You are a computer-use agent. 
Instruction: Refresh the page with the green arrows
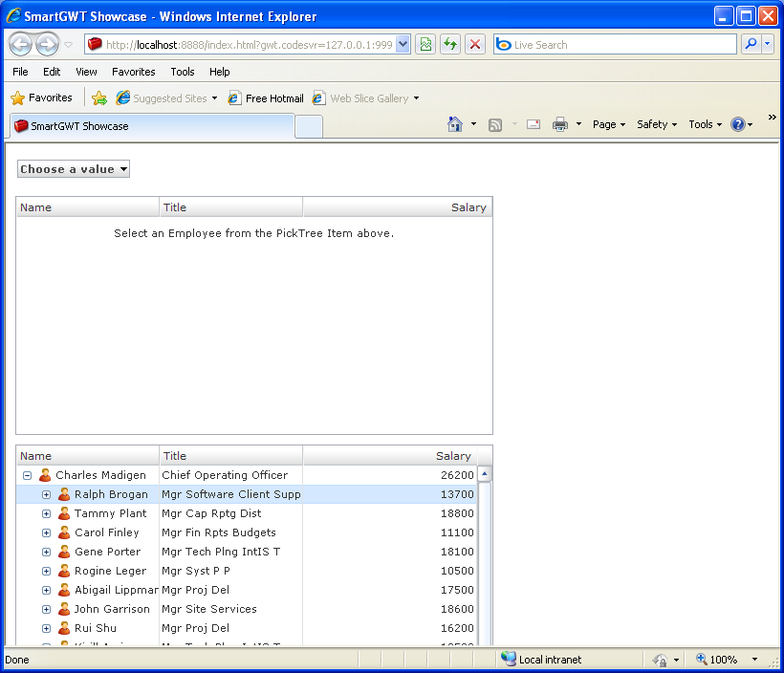[x=450, y=45]
